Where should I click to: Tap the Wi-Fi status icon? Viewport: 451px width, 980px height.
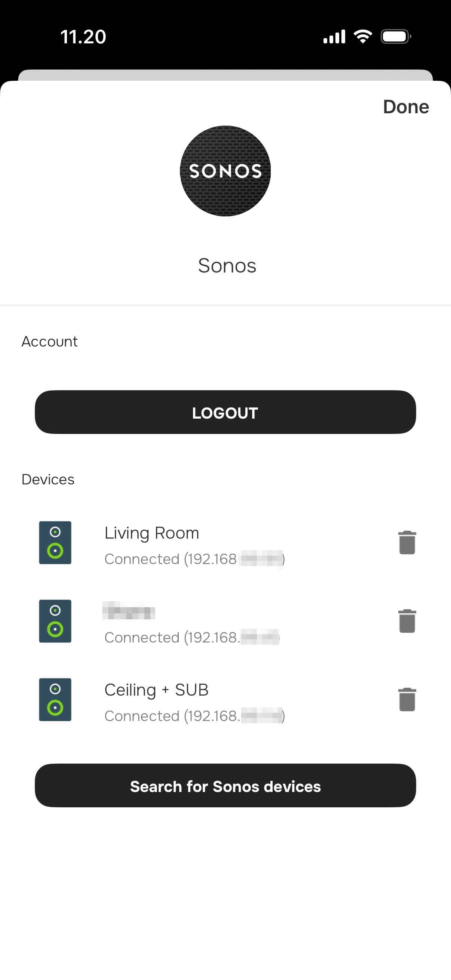tap(363, 37)
